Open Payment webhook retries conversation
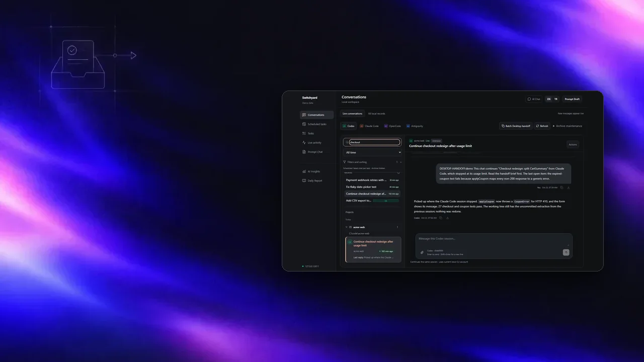644x362 pixels. (372, 180)
